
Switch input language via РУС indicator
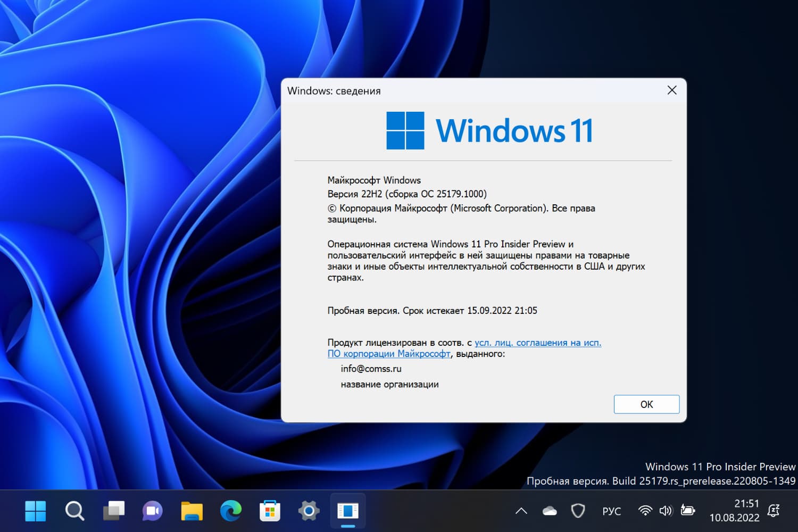click(612, 511)
